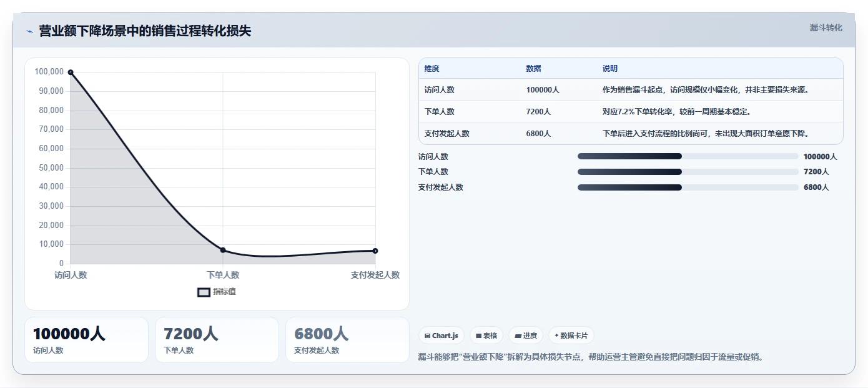Click the 表格 tag chip

(486, 336)
